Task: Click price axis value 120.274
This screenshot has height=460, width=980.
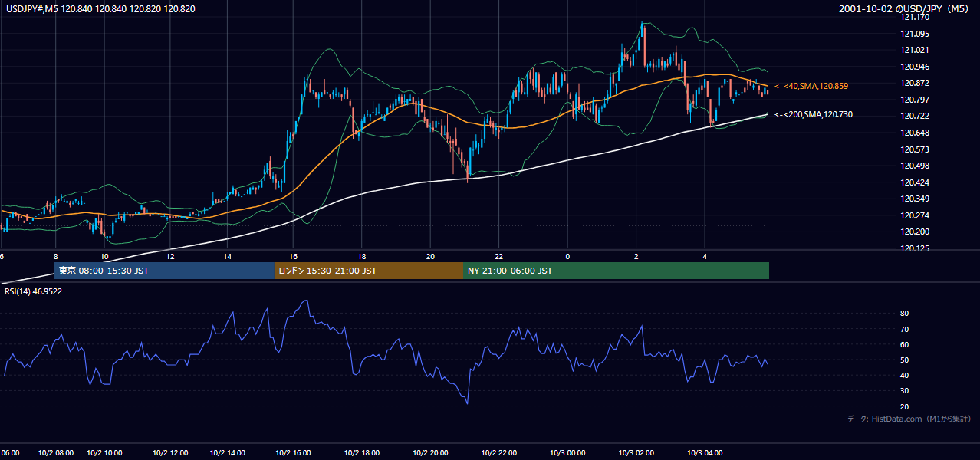Action: point(916,215)
